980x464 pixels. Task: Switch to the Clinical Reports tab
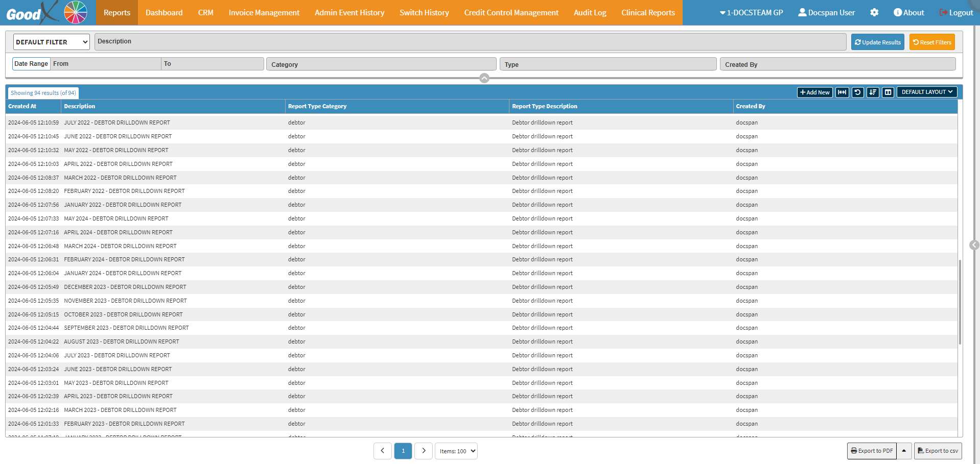point(648,13)
